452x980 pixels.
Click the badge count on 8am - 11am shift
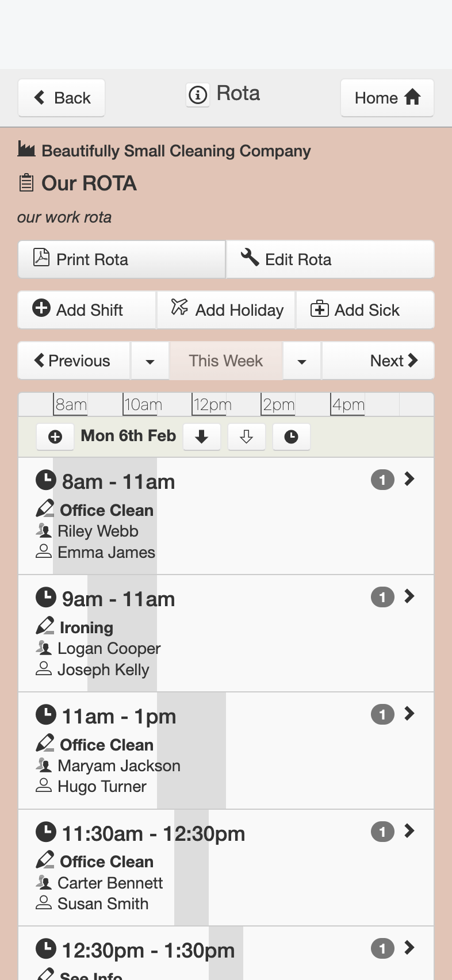(382, 480)
